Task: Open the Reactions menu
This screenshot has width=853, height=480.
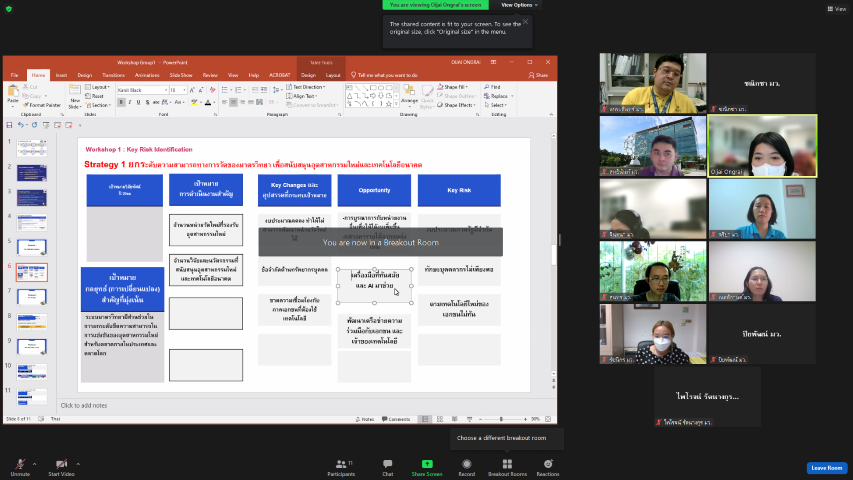Action: 548,464
